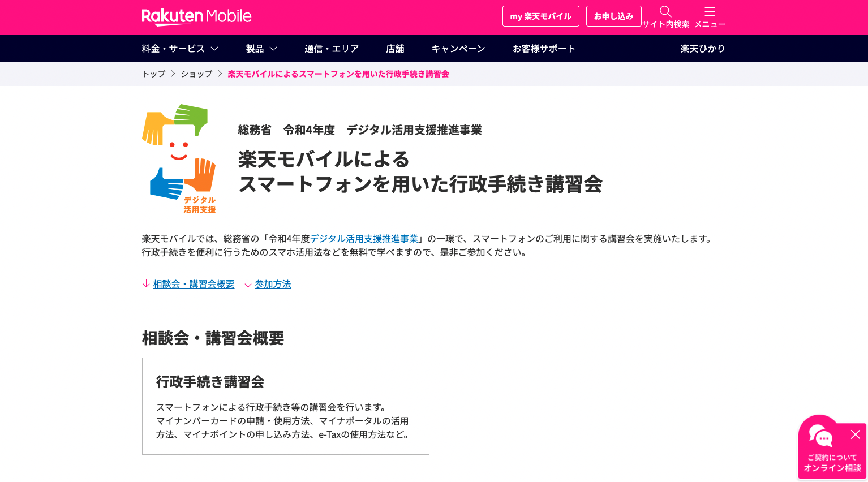
Task: Close the オンライン相談 chat widget
Action: point(855,434)
